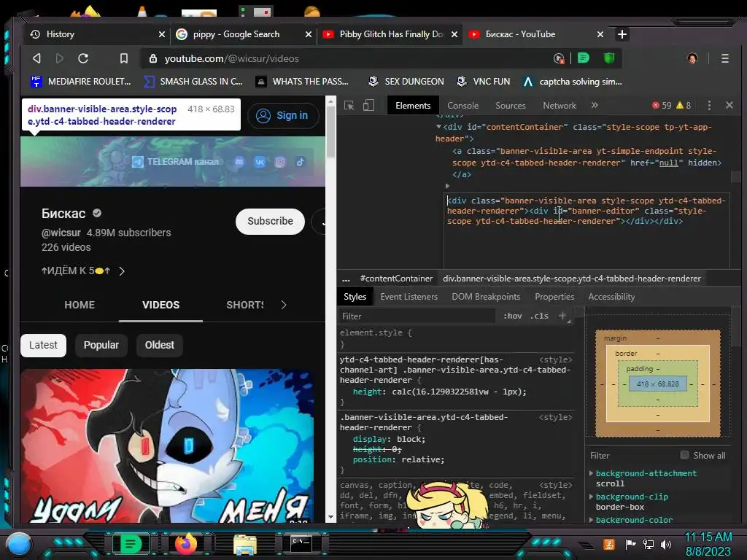Close the DevTools panel
The width and height of the screenshot is (747, 560).
729,105
